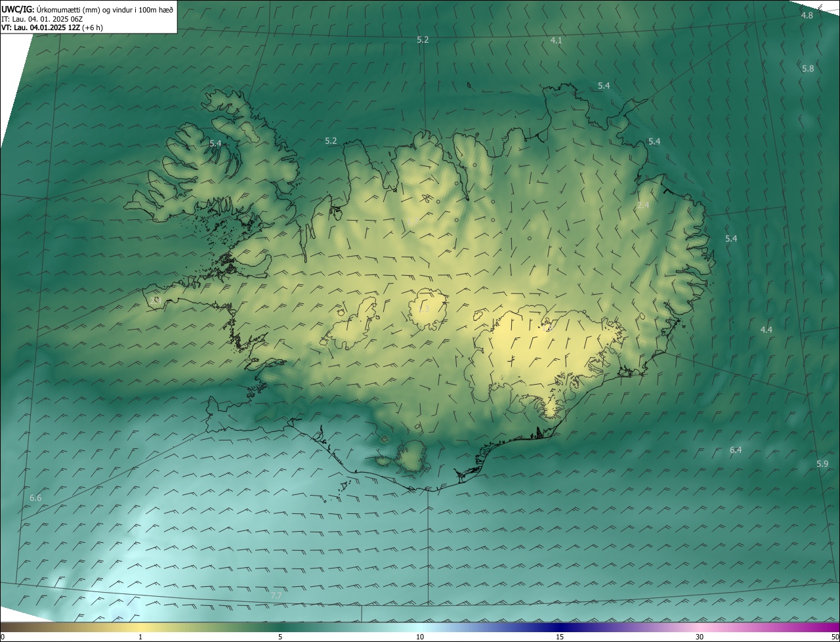Click the 4.8 precipitation value label
The width and height of the screenshot is (840, 642).
[807, 15]
